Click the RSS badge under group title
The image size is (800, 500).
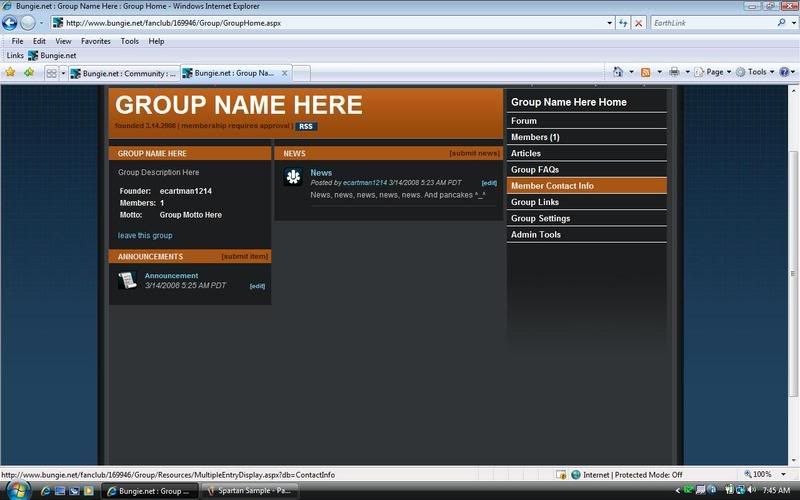coord(306,126)
